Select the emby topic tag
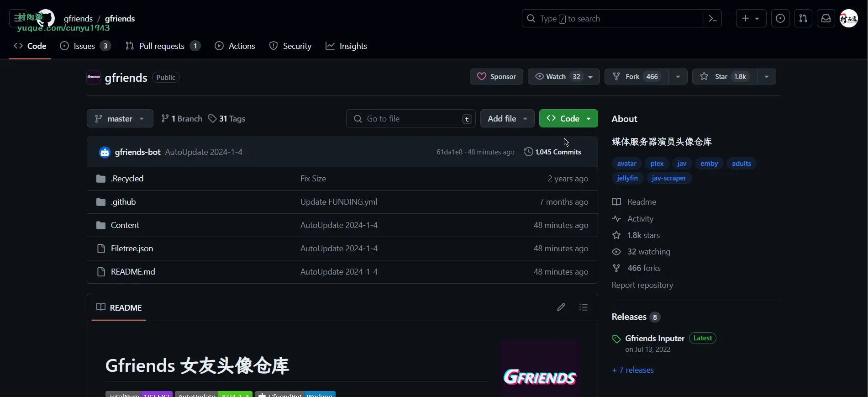Image resolution: width=868 pixels, height=397 pixels. 709,164
